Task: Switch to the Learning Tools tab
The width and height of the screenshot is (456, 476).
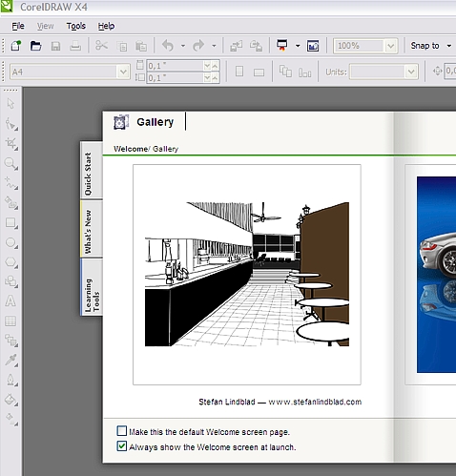Action: (92, 287)
